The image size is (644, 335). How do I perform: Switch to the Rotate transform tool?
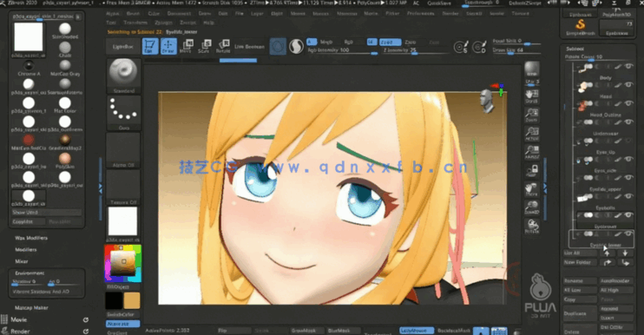point(223,46)
